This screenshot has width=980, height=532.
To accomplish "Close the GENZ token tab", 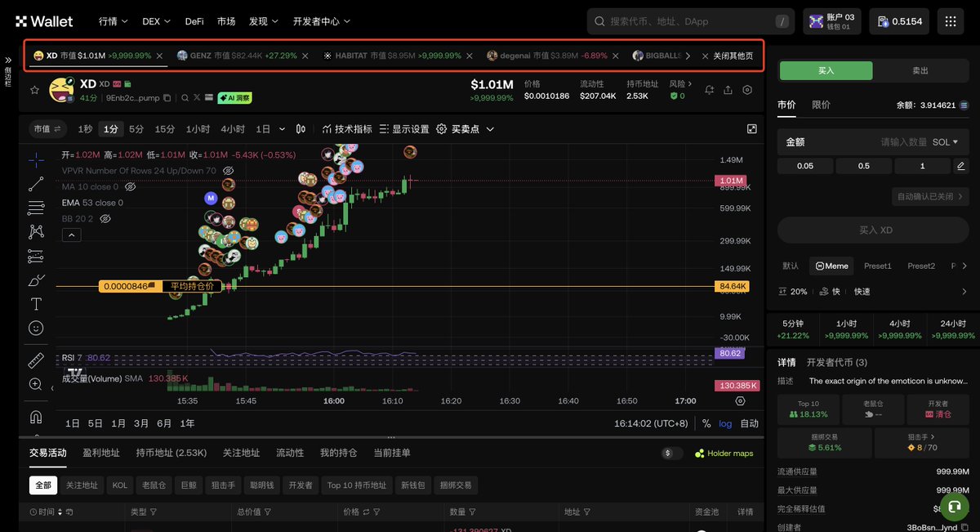I will (305, 56).
